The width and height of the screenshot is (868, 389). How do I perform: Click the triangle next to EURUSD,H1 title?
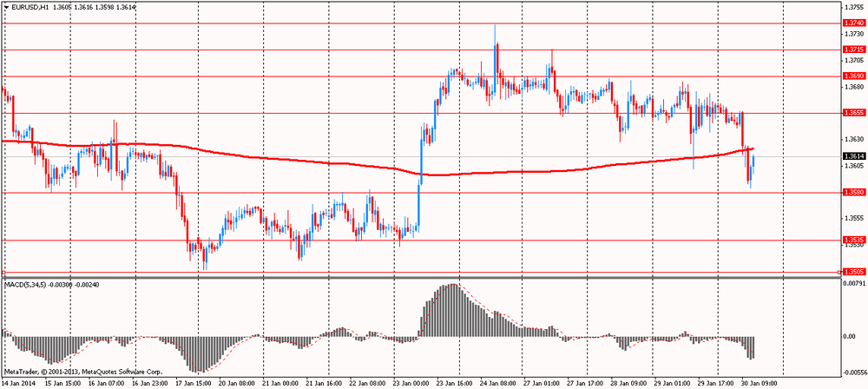[6, 7]
